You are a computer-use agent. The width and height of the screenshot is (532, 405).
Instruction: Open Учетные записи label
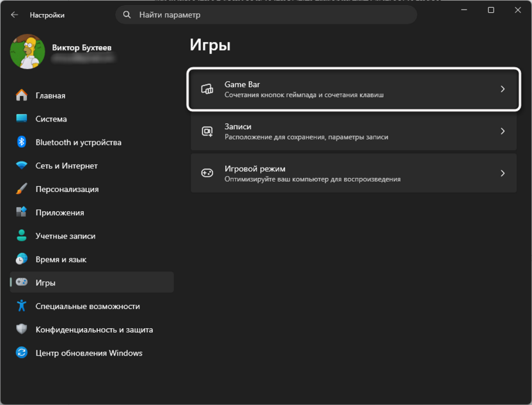pyautogui.click(x=65, y=236)
